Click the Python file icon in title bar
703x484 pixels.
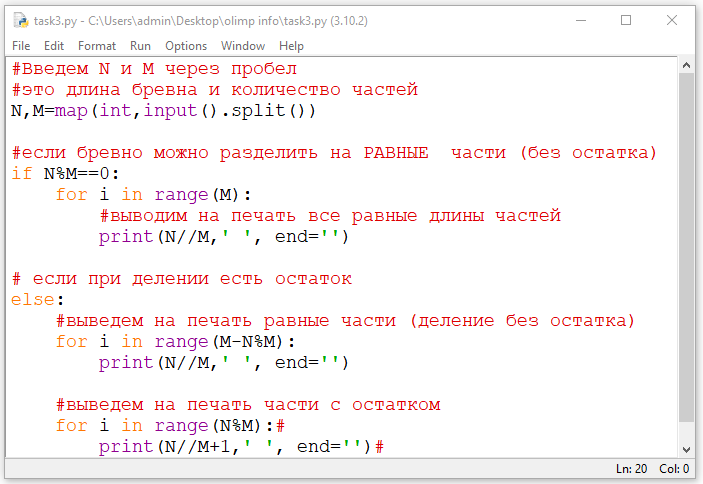[x=21, y=21]
